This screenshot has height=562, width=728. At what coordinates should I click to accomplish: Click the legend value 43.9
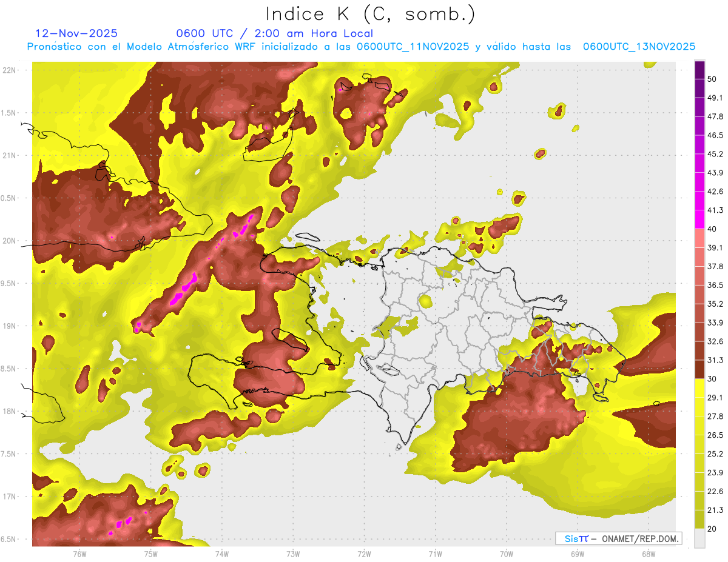[715, 173]
